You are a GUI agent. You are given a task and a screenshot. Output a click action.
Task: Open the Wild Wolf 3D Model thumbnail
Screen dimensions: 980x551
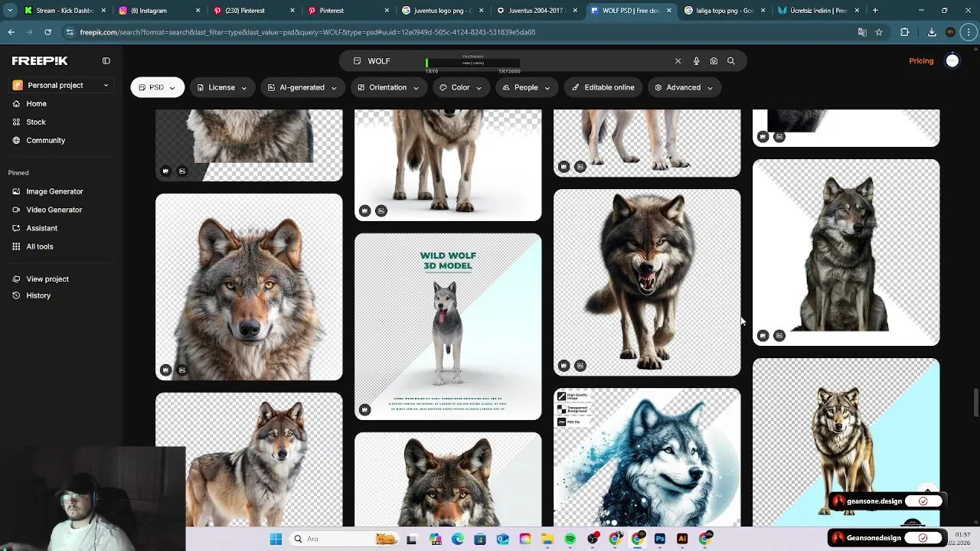click(448, 327)
